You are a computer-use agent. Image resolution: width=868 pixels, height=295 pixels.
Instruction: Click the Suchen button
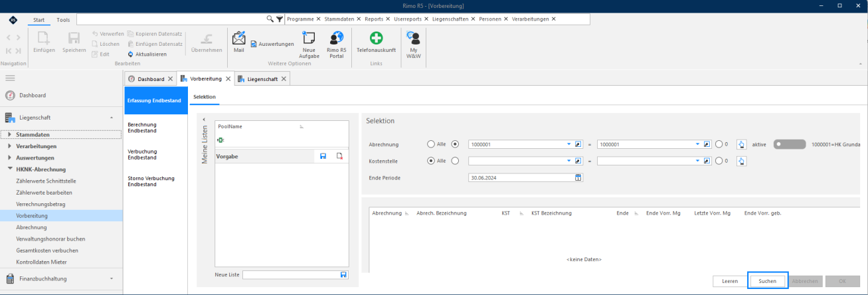click(768, 281)
